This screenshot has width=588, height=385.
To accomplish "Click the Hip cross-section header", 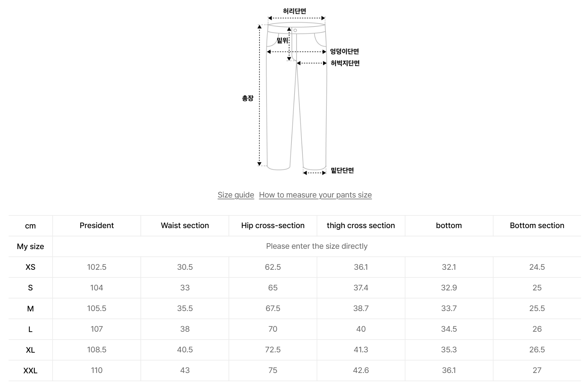I will [273, 226].
